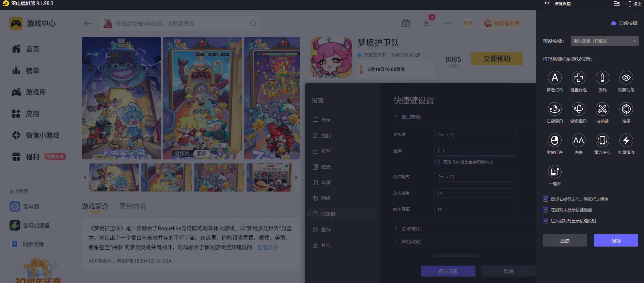Click the 立即预约 reserve button

pyautogui.click(x=497, y=59)
